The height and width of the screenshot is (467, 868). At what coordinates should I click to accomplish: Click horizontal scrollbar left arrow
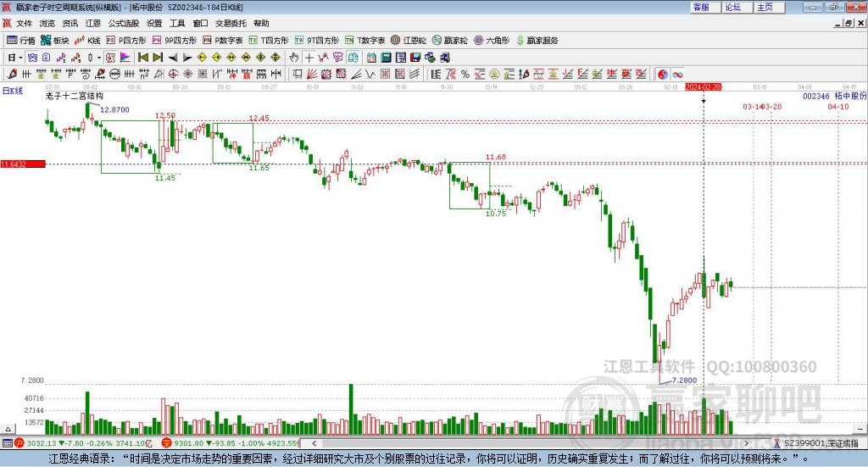tap(314, 443)
